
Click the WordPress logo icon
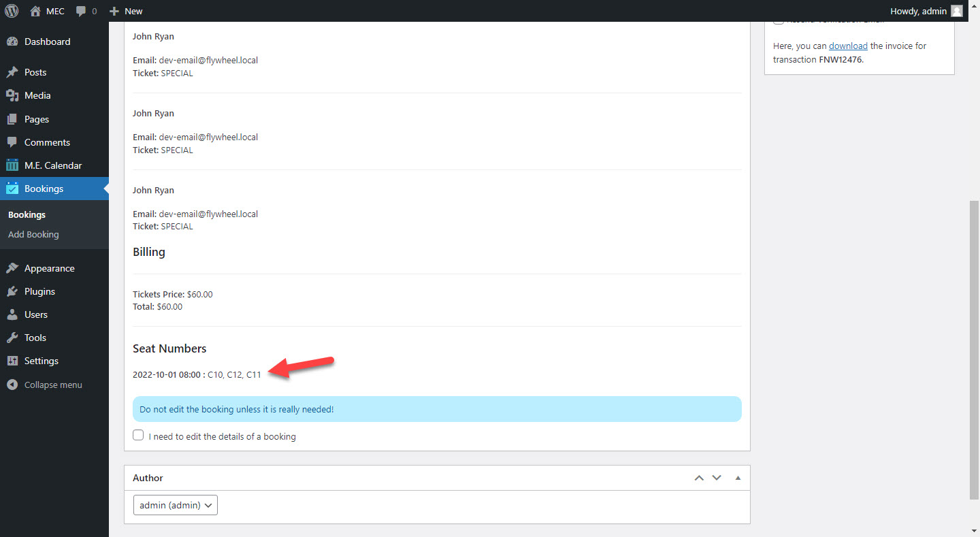11,11
